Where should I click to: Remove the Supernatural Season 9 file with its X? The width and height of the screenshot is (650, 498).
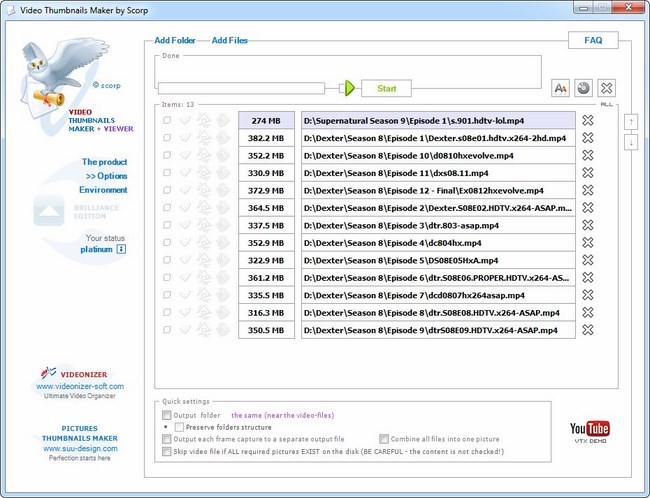588,120
